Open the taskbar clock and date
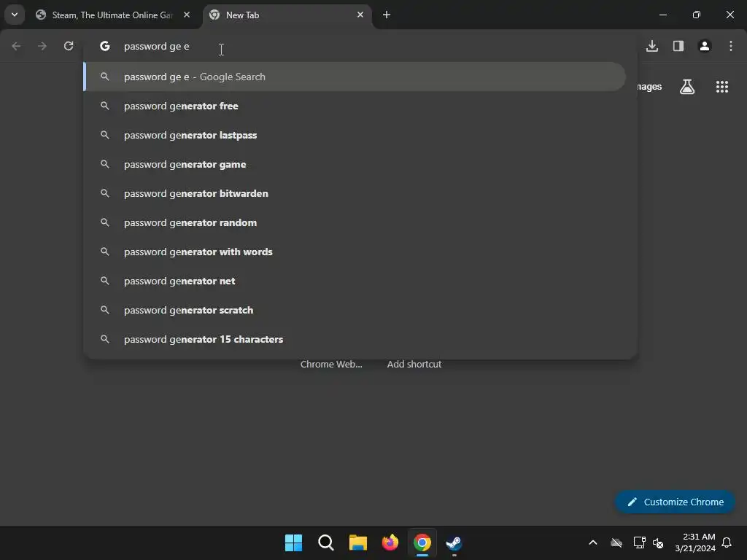Image resolution: width=747 pixels, height=560 pixels. 695,542
